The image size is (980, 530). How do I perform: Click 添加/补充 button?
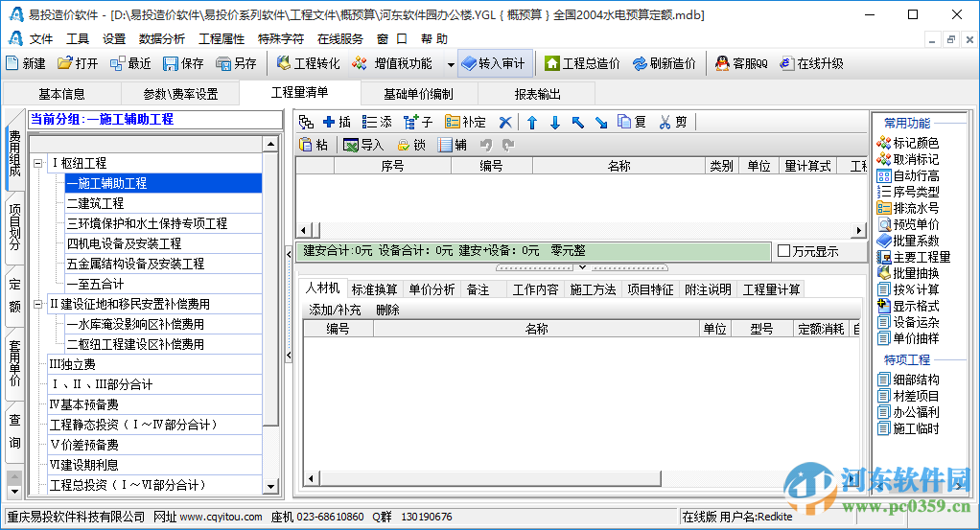(x=335, y=310)
